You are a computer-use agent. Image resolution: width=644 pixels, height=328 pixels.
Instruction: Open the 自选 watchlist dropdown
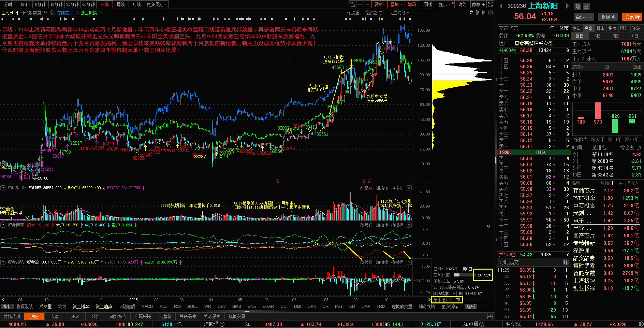pos(584,17)
